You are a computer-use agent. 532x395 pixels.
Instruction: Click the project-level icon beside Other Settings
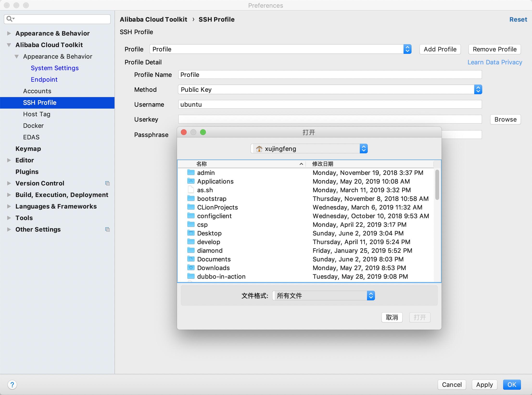point(108,229)
